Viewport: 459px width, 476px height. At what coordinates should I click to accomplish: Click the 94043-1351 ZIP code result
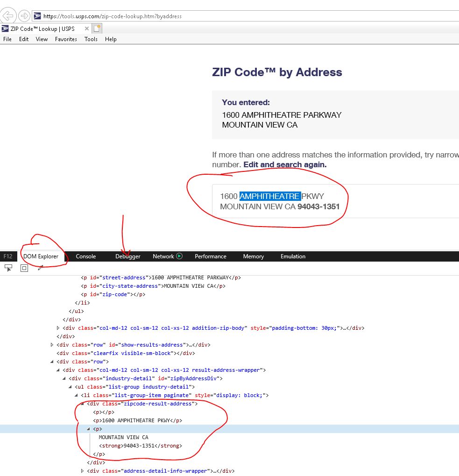click(x=318, y=206)
